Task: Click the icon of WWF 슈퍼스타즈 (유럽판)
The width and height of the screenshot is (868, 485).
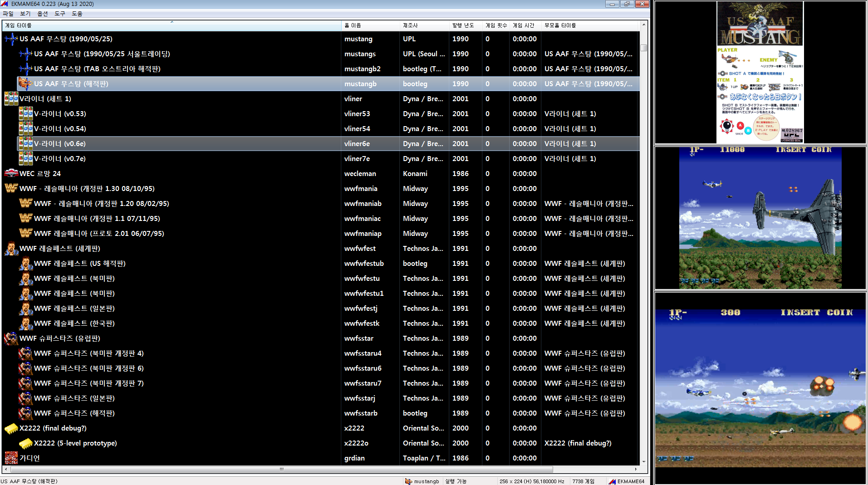Action: [11, 338]
